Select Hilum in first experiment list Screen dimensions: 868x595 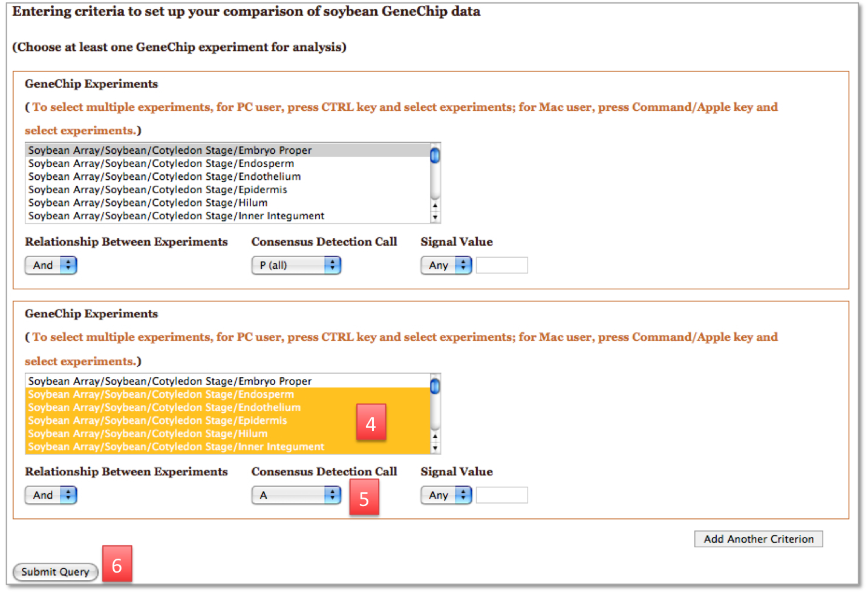coord(227,203)
